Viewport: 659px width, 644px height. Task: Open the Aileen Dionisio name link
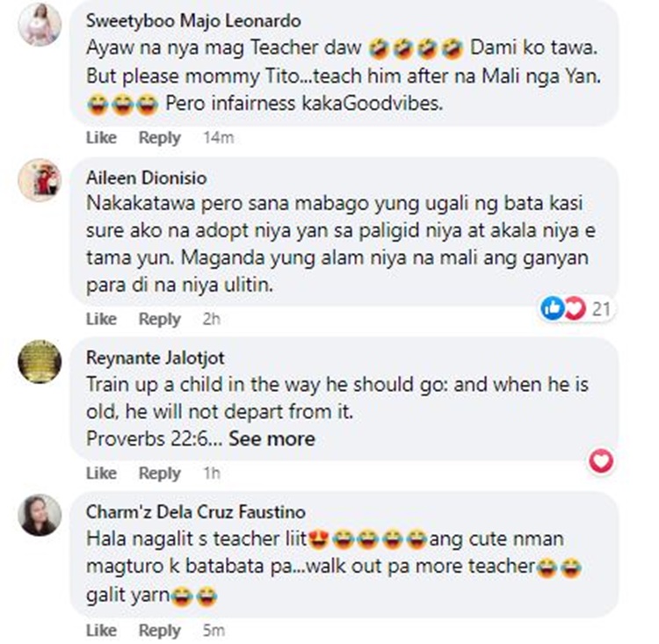[x=146, y=177]
